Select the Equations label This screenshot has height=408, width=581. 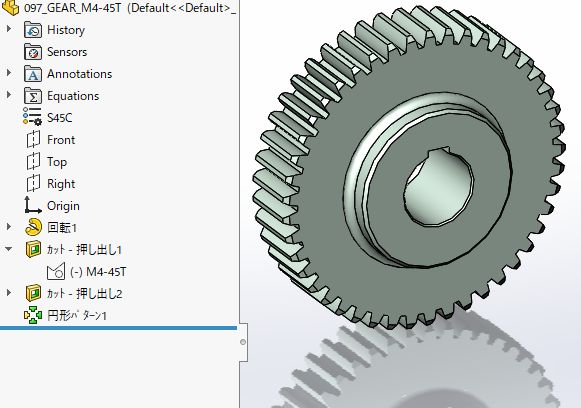(x=73, y=96)
